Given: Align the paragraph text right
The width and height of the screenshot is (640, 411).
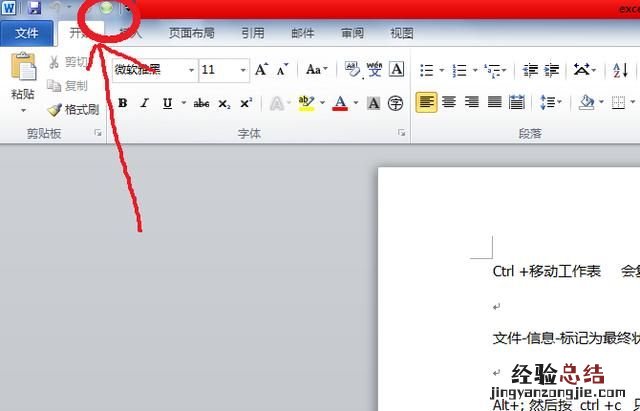Looking at the screenshot, I should coord(472,102).
